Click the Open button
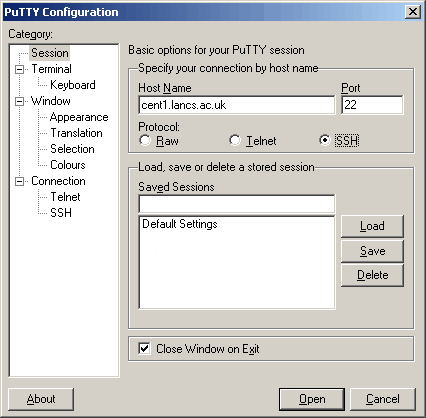Screen dimensions: 426x418 click(312, 399)
